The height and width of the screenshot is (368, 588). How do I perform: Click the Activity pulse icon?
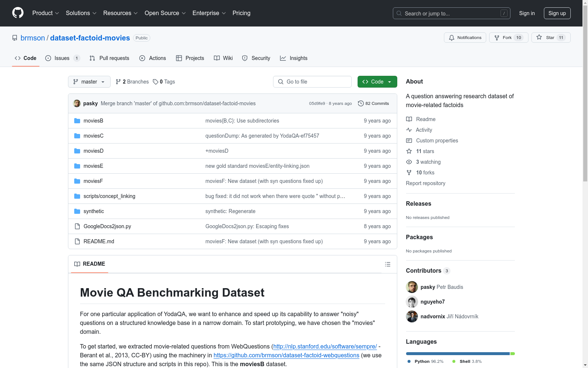[409, 130]
